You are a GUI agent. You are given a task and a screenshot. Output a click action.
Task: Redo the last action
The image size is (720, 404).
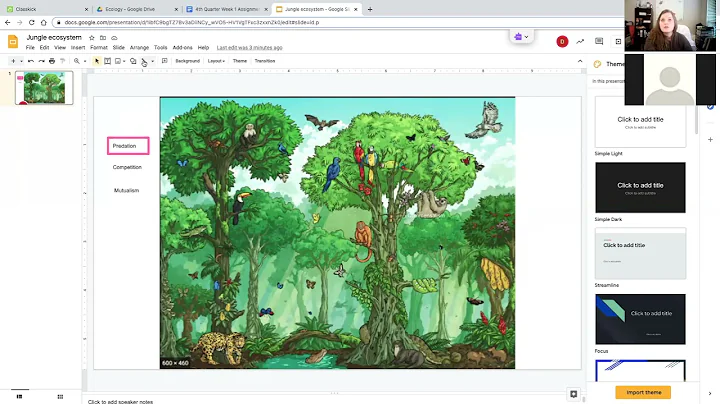41,61
